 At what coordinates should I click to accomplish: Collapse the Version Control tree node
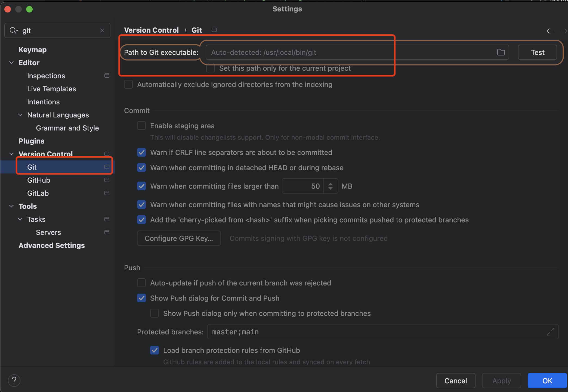click(11, 154)
